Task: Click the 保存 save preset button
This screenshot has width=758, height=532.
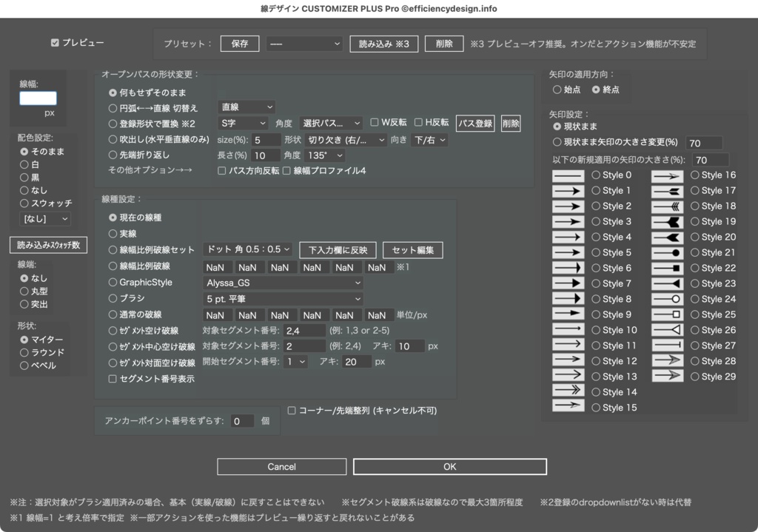Action: pyautogui.click(x=239, y=43)
